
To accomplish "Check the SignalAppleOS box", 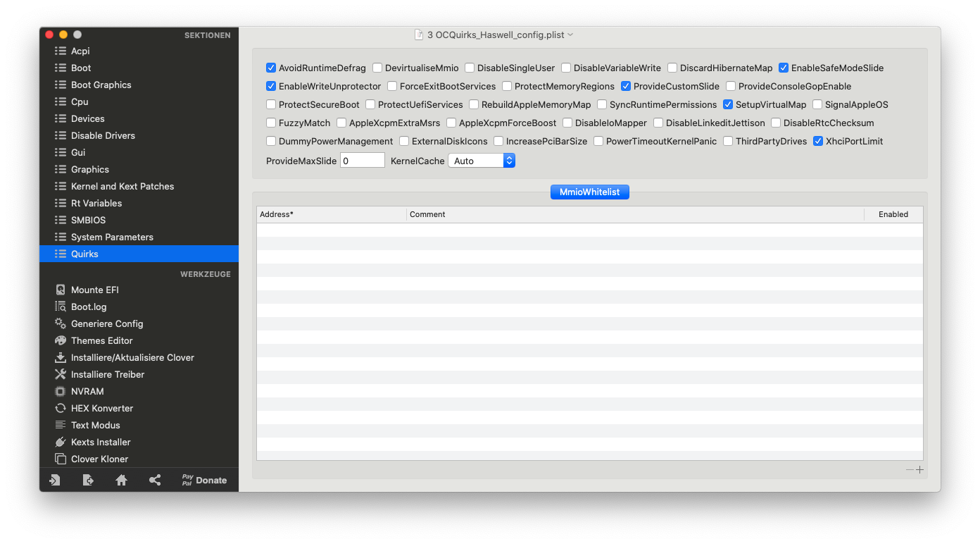I will pyautogui.click(x=817, y=105).
